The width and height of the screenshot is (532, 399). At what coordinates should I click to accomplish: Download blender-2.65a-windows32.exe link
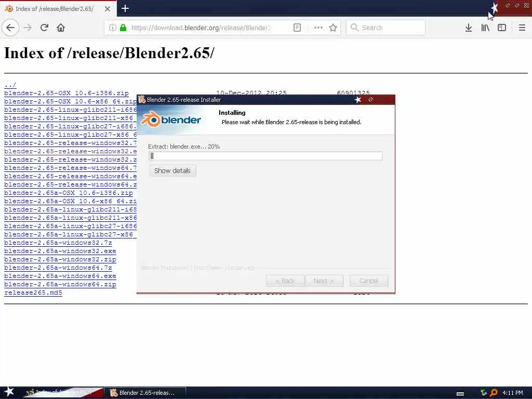(x=60, y=251)
